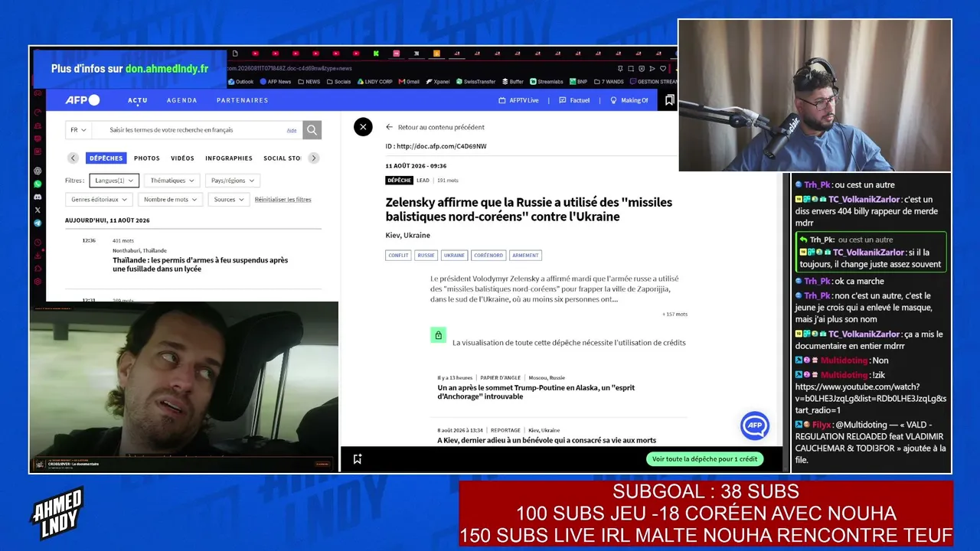Screen dimensions: 980x551
Task: Expand the Langues(1) filter
Action: tap(114, 181)
